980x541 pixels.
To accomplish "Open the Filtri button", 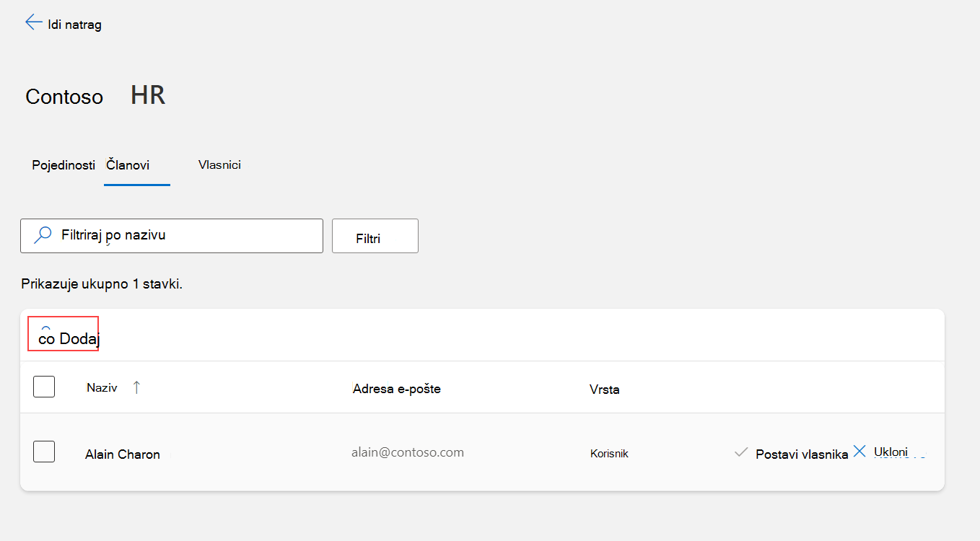I will [375, 236].
